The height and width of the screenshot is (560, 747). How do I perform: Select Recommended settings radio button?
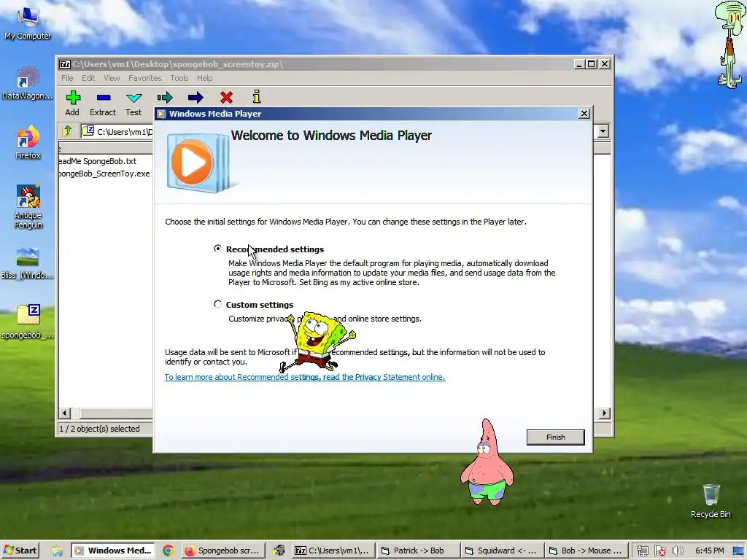pyautogui.click(x=217, y=249)
